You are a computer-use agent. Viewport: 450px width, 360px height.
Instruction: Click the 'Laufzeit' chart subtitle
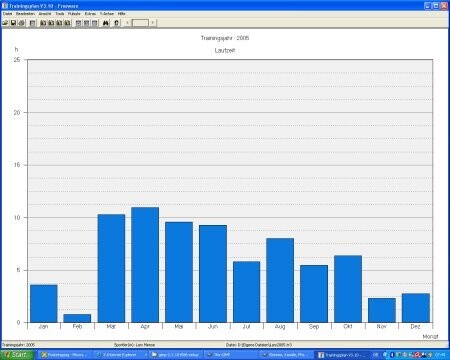coord(225,50)
